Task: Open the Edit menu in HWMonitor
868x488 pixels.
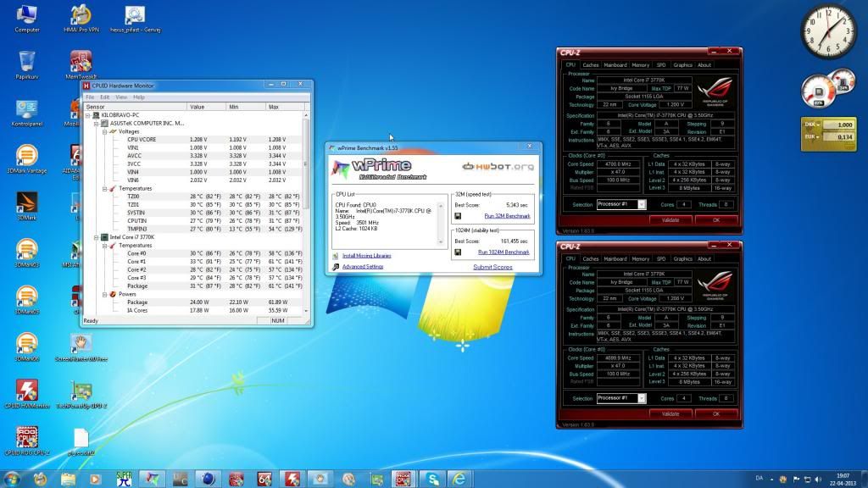Action: click(x=104, y=97)
